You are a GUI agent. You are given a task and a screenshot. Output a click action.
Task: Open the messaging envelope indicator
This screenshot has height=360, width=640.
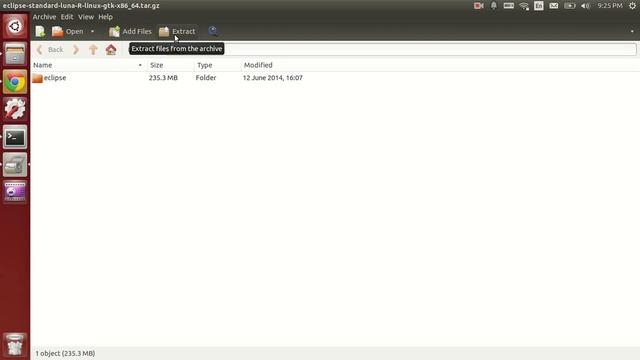pos(553,6)
